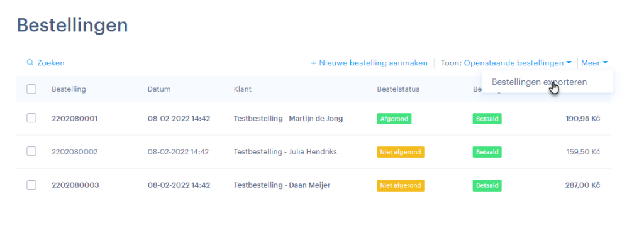Select the green Afgerond status badge
Image resolution: width=644 pixels, height=238 pixels.
pos(394,119)
